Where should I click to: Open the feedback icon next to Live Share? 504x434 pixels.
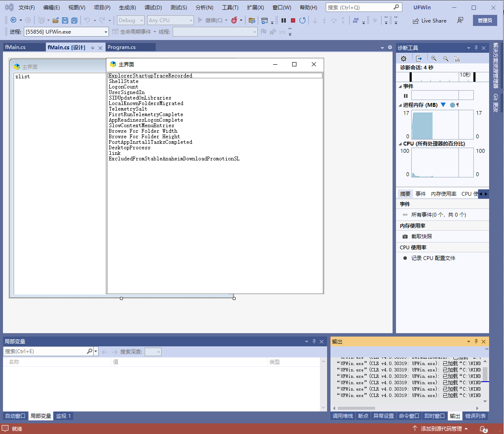click(460, 20)
